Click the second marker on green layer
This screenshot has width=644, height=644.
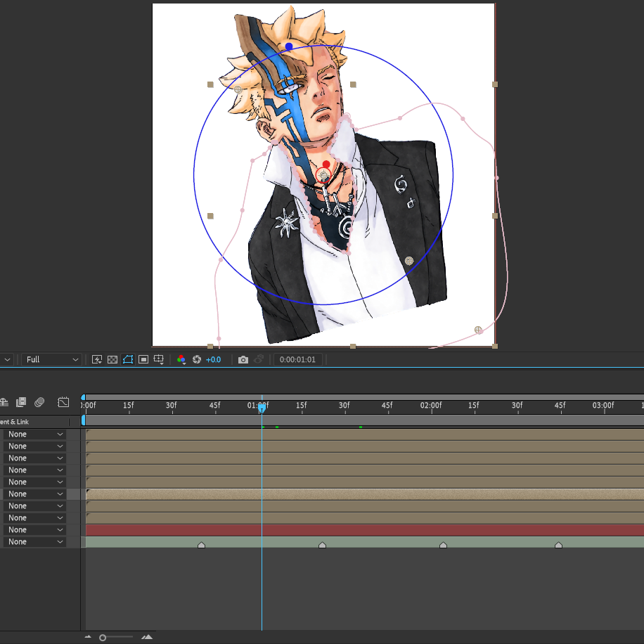323,545
